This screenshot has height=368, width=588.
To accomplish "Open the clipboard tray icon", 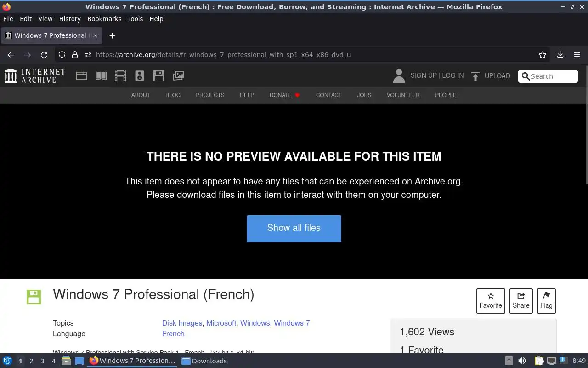I will click(x=539, y=361).
